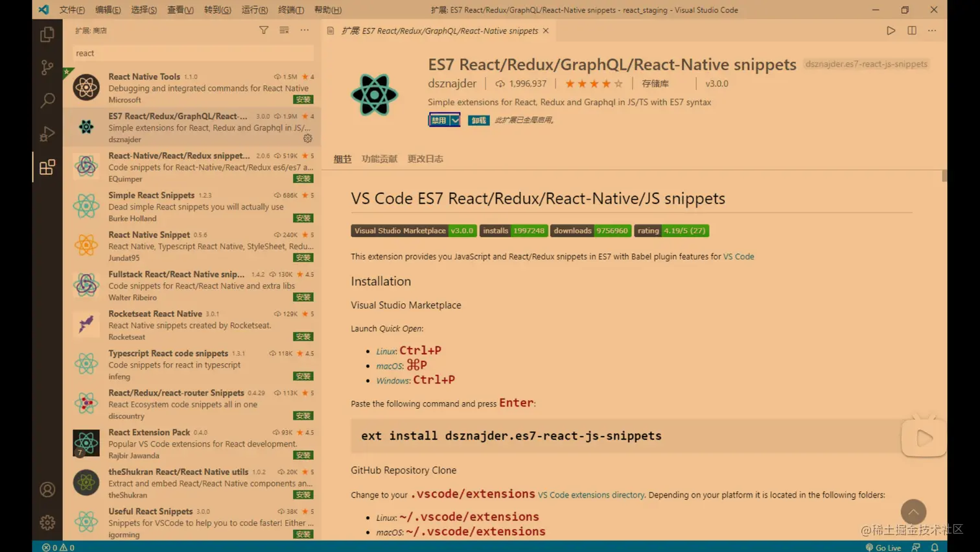
Task: Open the Run and Debug view
Action: tap(47, 134)
